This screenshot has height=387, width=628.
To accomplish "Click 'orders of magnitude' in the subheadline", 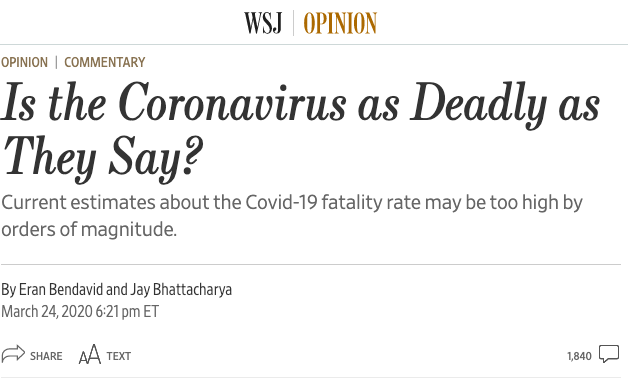I will coord(88,230).
